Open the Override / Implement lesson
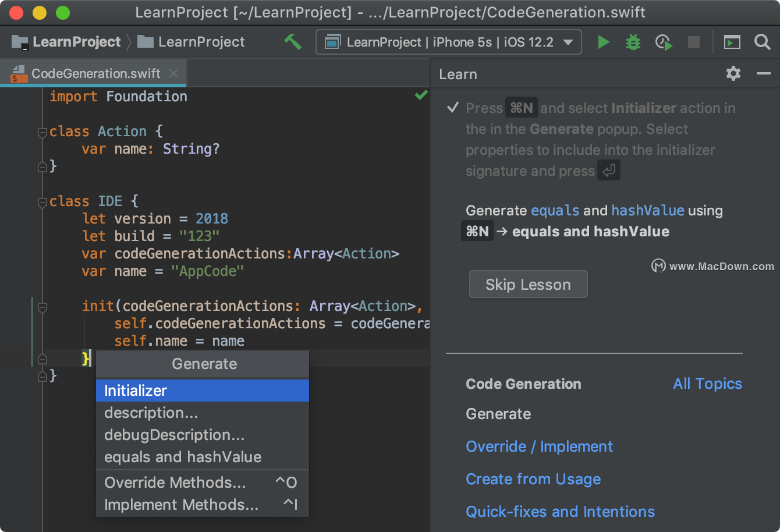This screenshot has height=532, width=780. tap(540, 446)
